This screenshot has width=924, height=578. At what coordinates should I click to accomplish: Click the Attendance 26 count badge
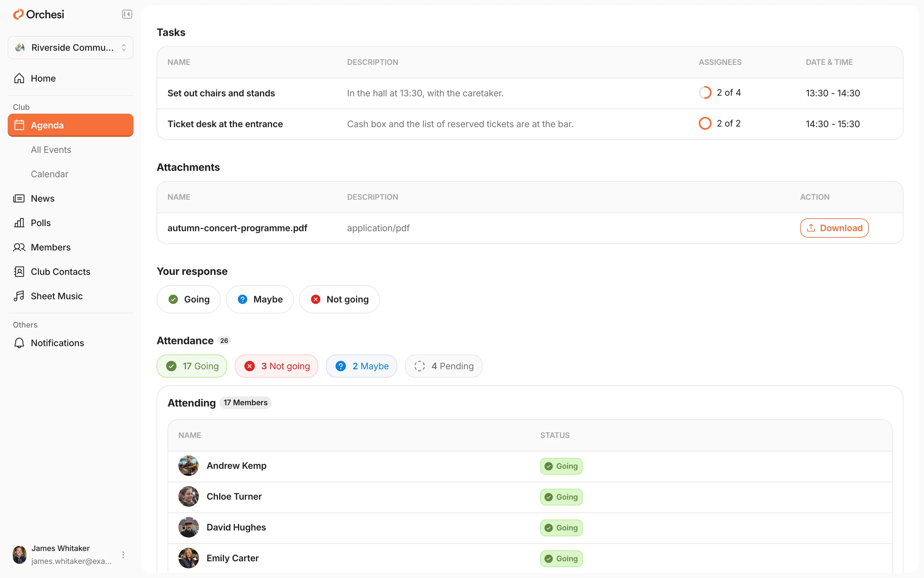[x=224, y=341]
